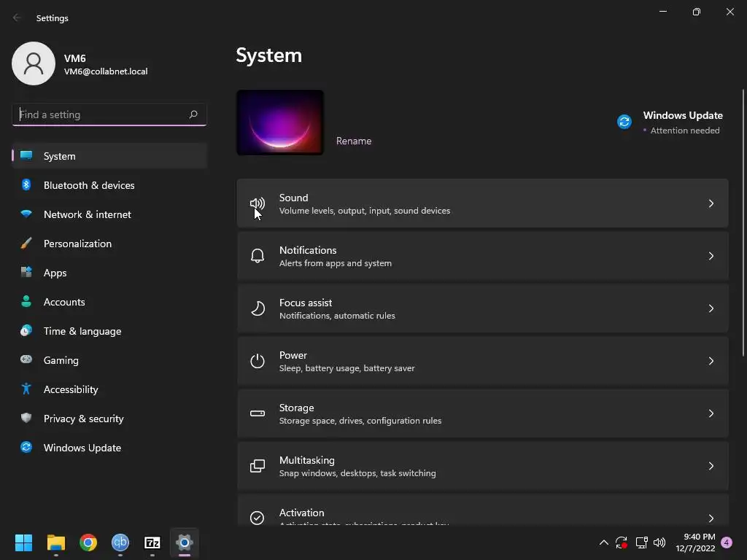Click the Gaming controller icon
The height and width of the screenshot is (560, 747).
(26, 359)
